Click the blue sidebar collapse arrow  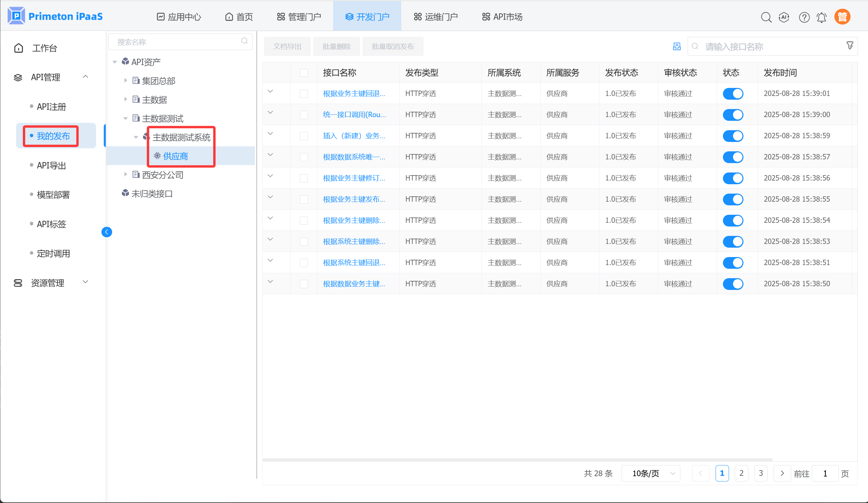click(107, 232)
